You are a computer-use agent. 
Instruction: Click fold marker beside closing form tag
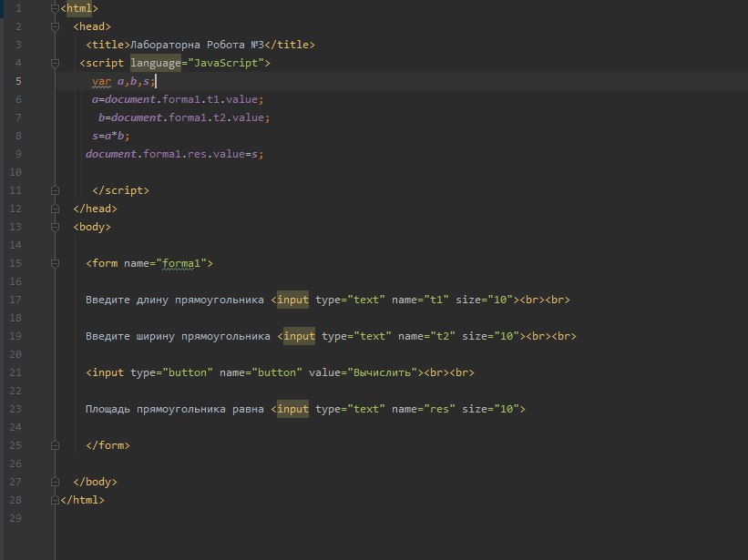[x=56, y=445]
